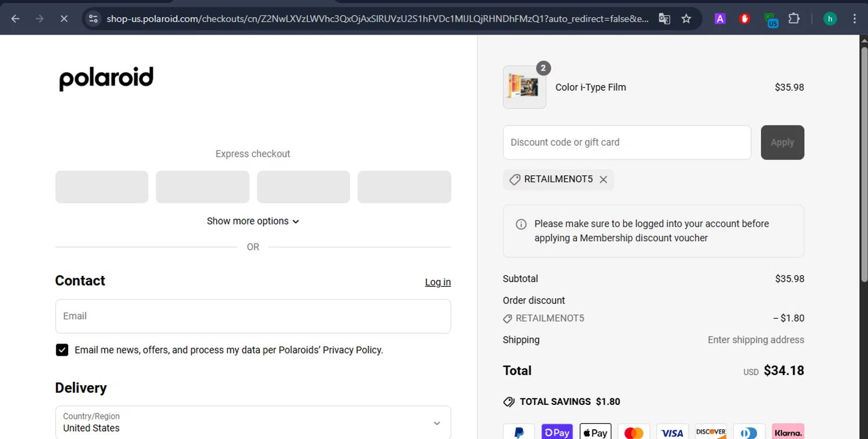Open site information icon in address bar
Screen dimensions: 868x439
point(93,19)
